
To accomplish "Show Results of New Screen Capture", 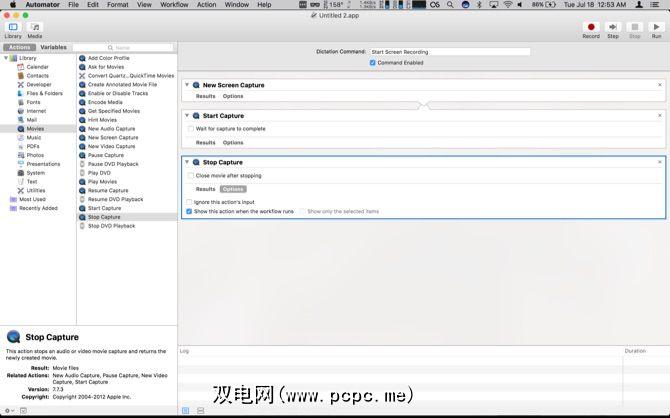I will 206,96.
